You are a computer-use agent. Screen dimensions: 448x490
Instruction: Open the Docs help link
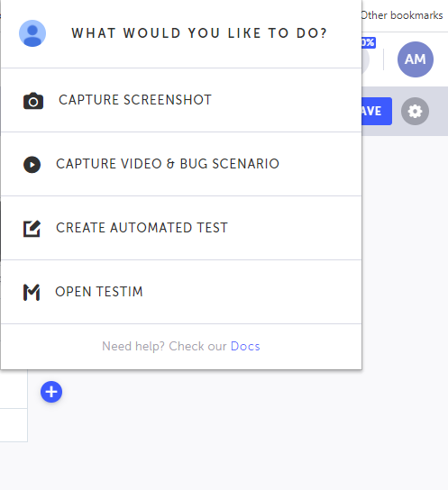pos(245,346)
